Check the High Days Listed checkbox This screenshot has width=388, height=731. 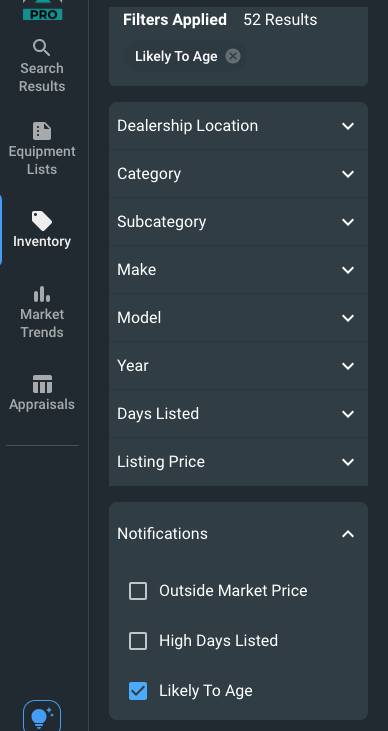click(x=138, y=641)
